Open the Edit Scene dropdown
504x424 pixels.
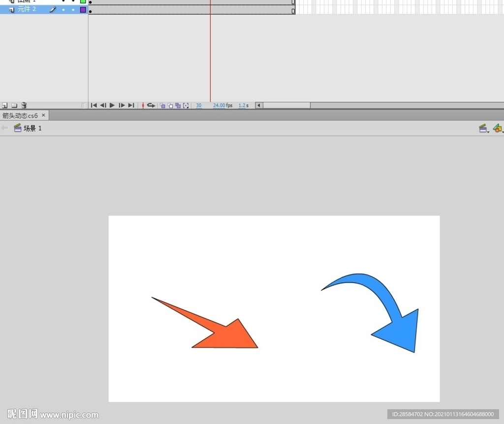click(x=484, y=128)
